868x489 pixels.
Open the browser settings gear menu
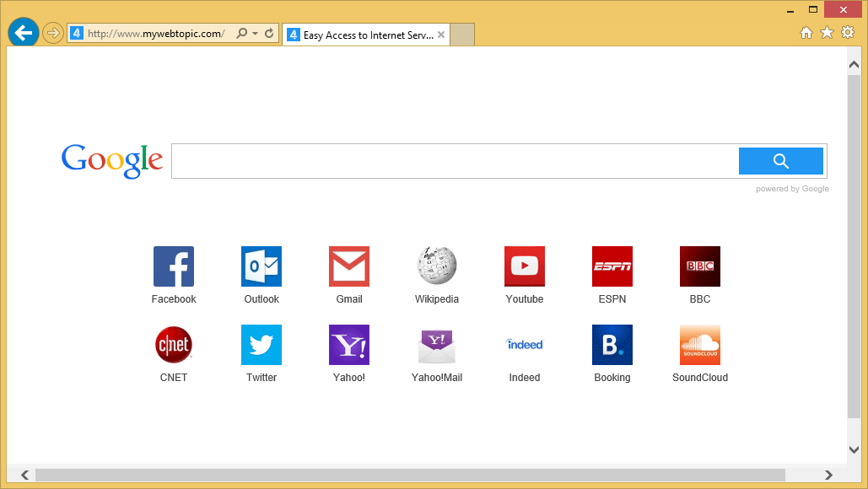point(847,32)
